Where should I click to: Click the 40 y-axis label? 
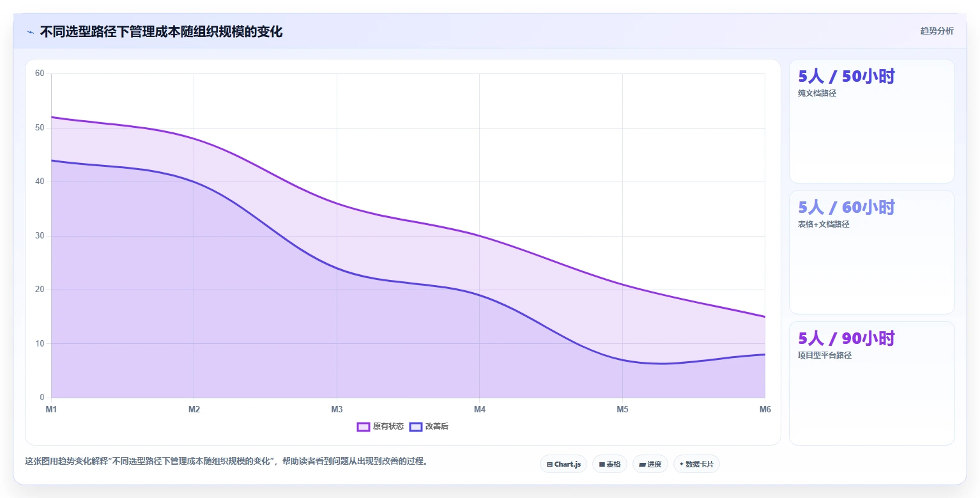tap(40, 182)
